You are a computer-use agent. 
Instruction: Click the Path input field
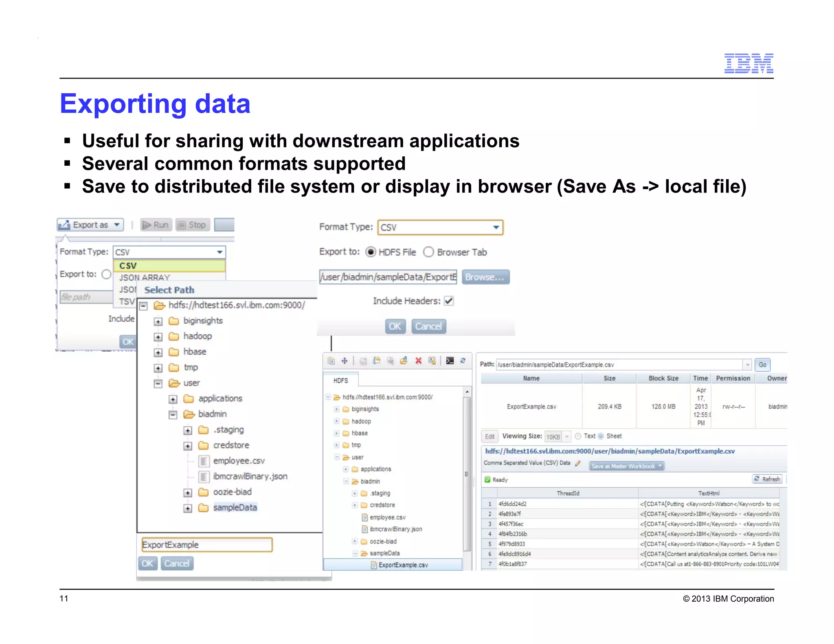coord(620,365)
